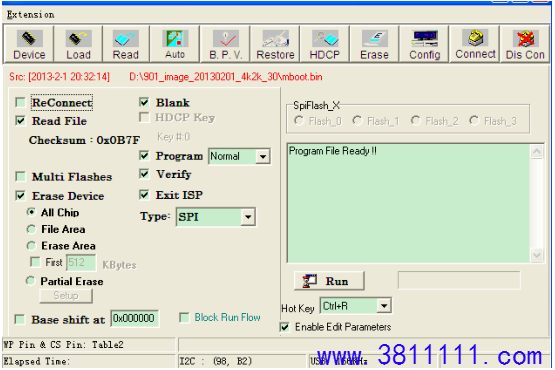Screen dimensions: 555x370
Task: Enable the ReConnect checkbox
Action: coord(21,103)
